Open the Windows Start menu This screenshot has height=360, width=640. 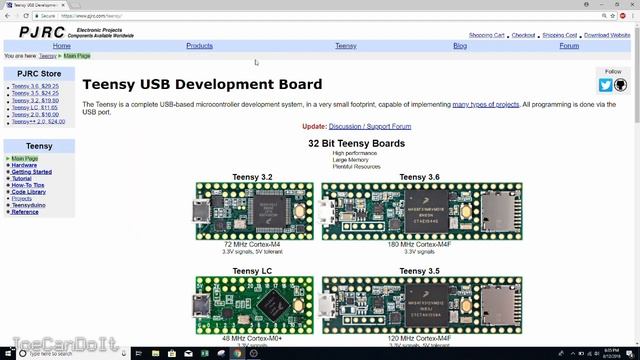click(8, 353)
